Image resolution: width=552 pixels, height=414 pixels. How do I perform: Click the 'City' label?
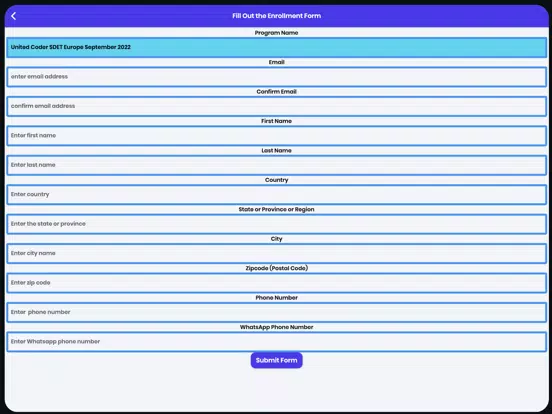click(276, 239)
